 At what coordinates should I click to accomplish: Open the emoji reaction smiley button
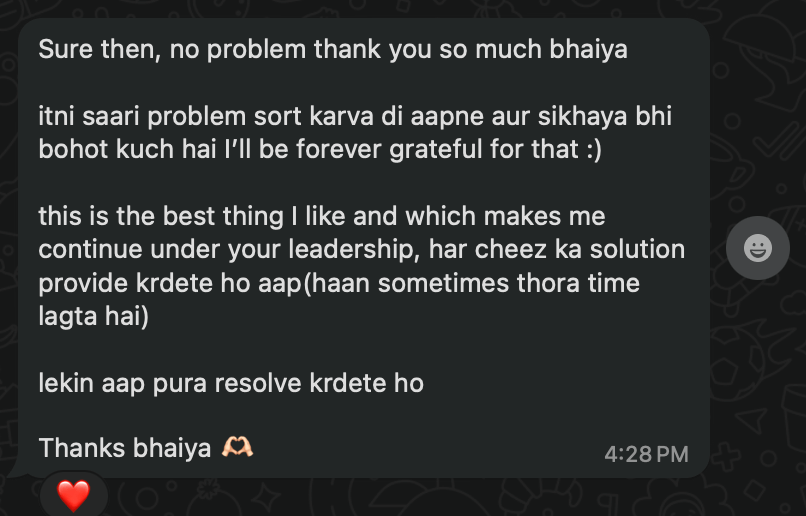(x=758, y=248)
